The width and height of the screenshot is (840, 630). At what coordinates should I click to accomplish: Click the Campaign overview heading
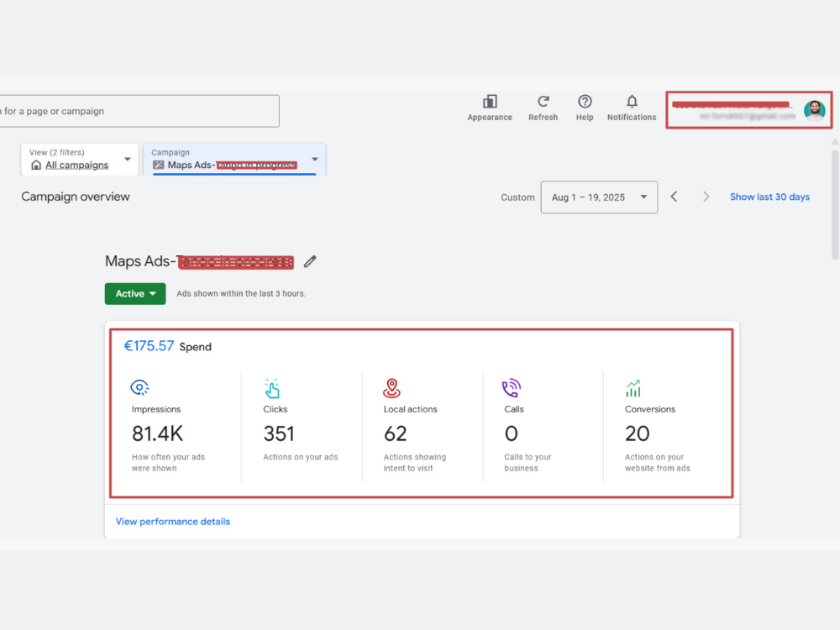pos(76,197)
